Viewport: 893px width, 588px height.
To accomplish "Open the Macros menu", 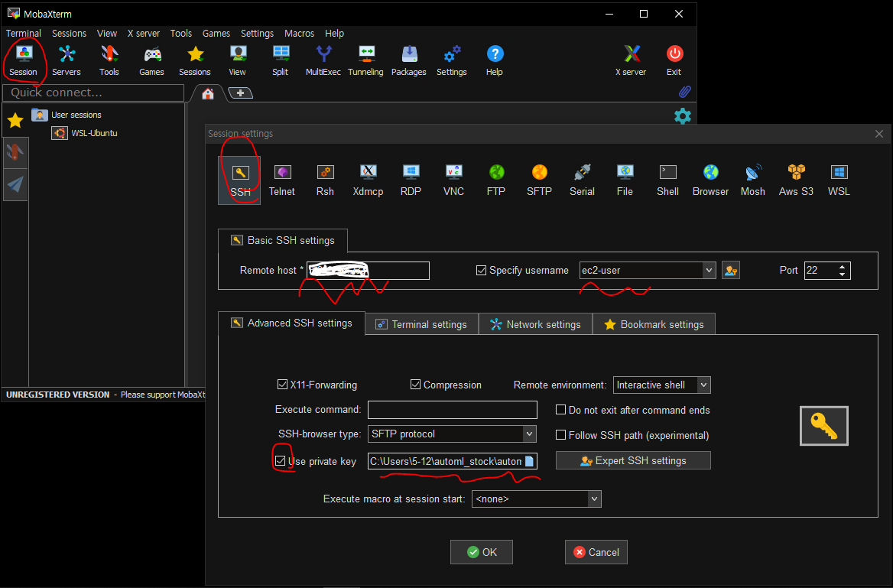I will (299, 33).
